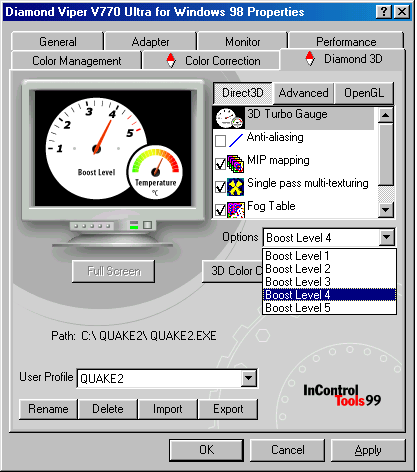Choose Boost Level 3 from list
The image size is (417, 472).
point(329,282)
